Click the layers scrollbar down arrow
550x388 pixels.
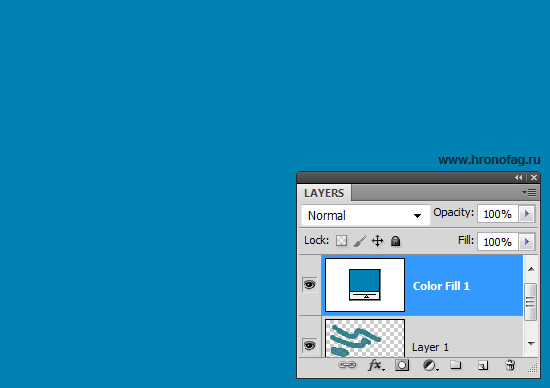click(x=531, y=343)
